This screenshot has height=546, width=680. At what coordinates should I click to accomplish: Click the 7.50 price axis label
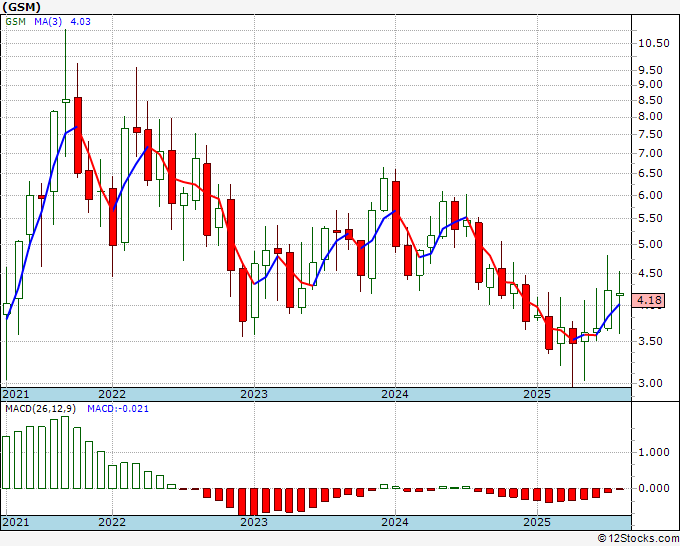[x=650, y=134]
